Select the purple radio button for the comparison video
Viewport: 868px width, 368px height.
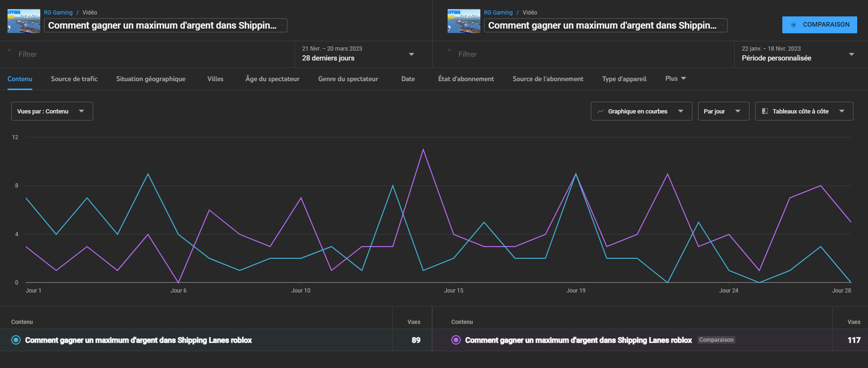[x=456, y=340]
